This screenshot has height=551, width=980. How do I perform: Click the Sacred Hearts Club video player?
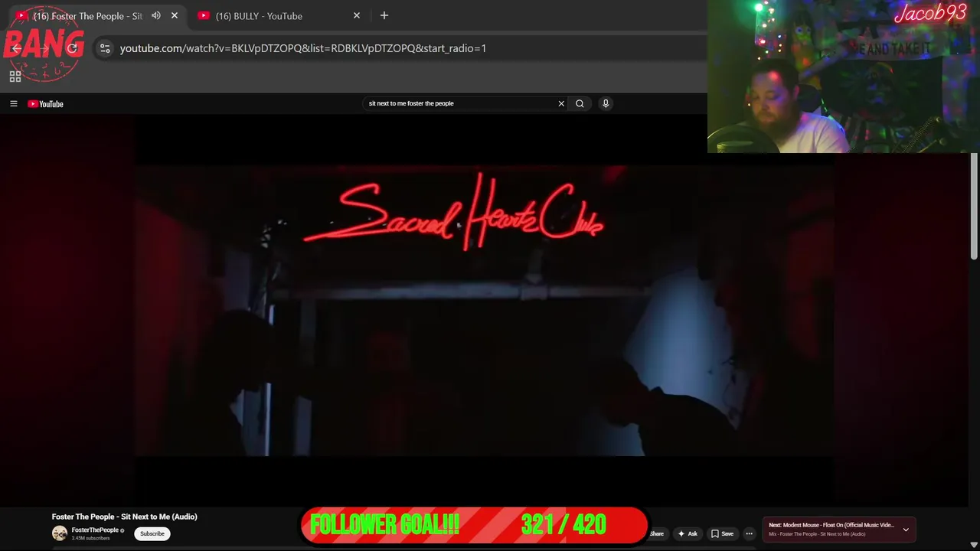484,310
